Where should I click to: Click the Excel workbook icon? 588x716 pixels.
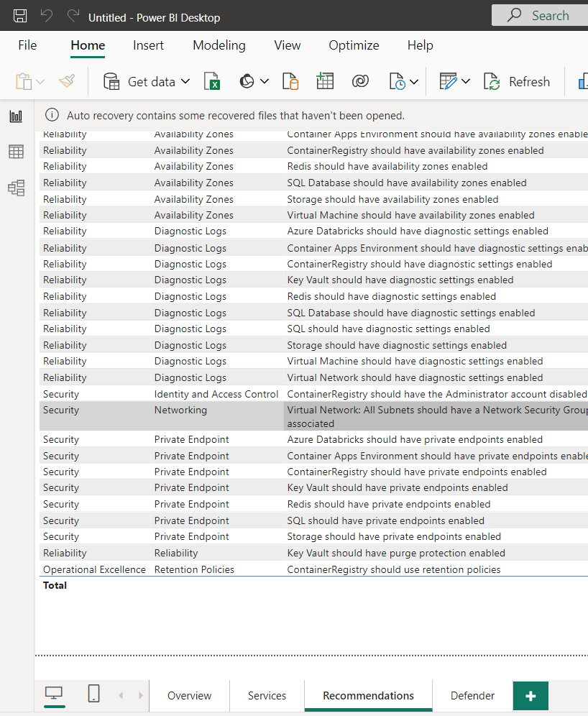(212, 82)
